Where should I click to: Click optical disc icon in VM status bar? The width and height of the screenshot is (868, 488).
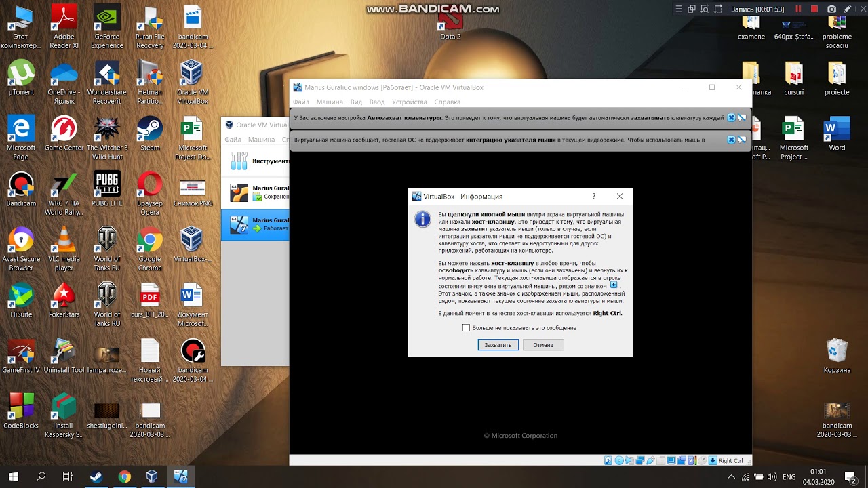619,460
